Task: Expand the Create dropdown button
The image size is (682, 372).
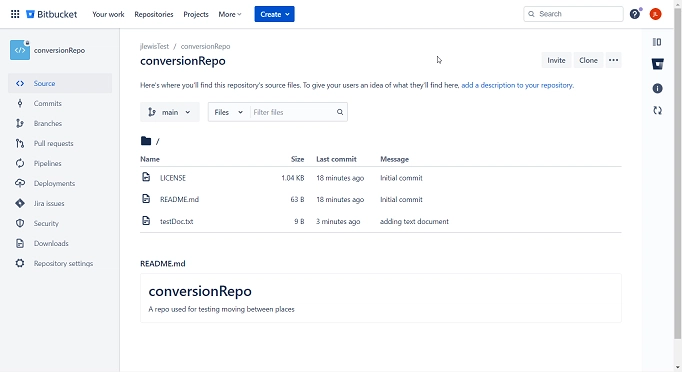Action: click(274, 14)
